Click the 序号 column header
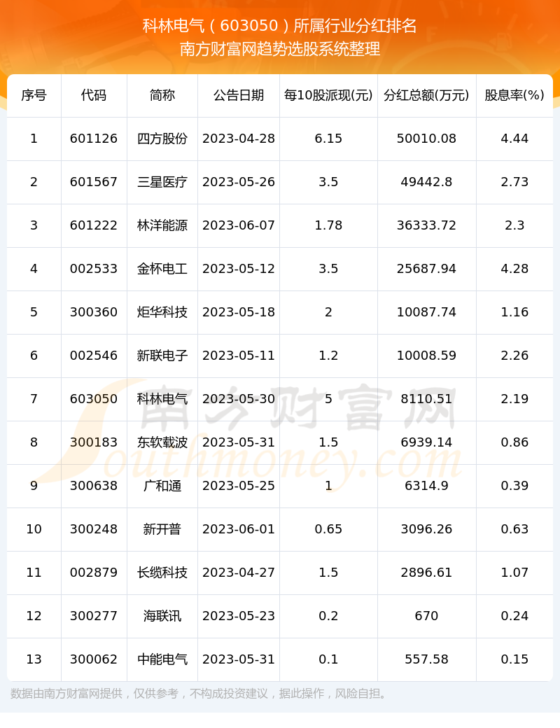Image resolution: width=560 pixels, height=728 pixels. (34, 95)
